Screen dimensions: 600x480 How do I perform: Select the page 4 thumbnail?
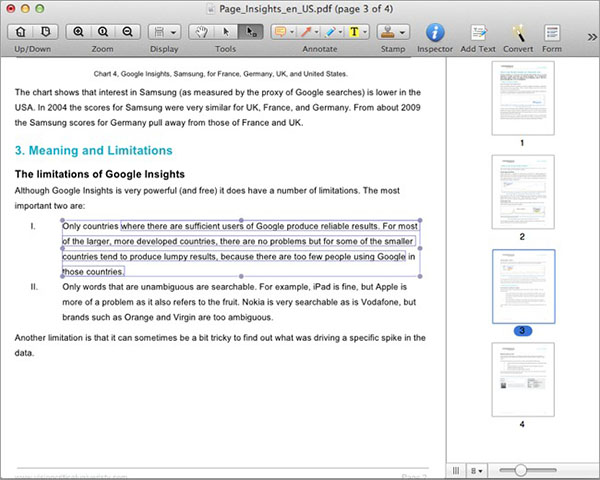(x=521, y=379)
